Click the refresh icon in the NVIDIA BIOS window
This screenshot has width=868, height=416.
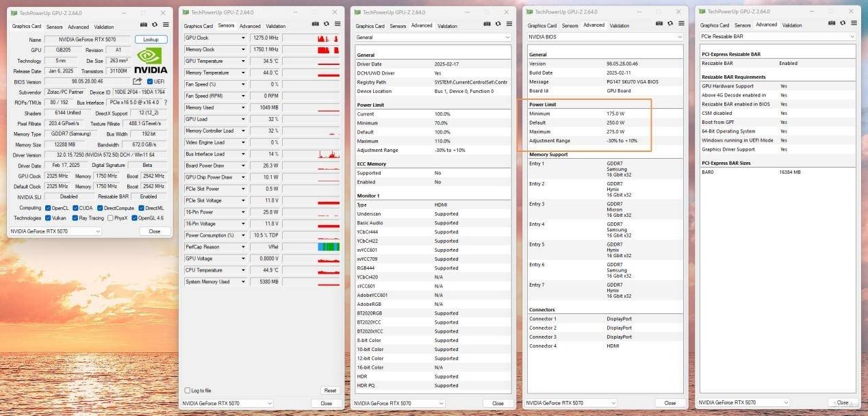coord(671,23)
